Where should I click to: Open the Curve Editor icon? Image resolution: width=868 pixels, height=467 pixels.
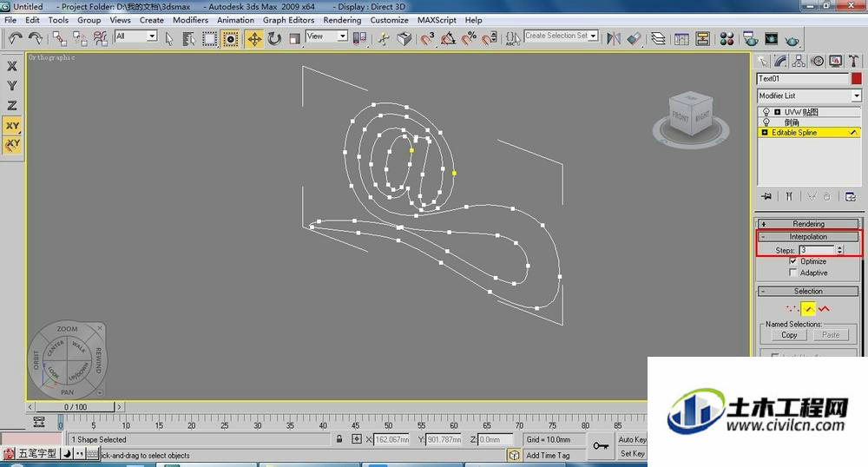pyautogui.click(x=681, y=38)
